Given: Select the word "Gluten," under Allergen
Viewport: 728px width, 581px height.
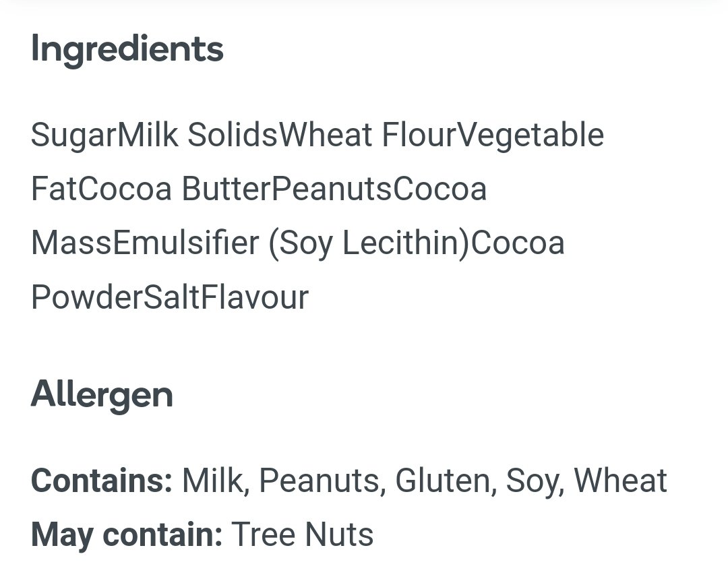Looking at the screenshot, I should tap(444, 481).
